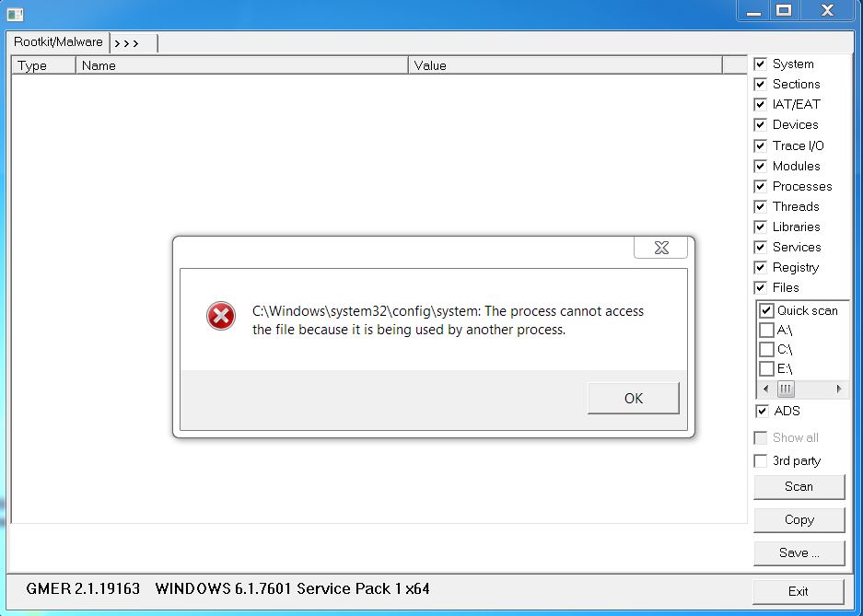Uncheck the System checkbox
The image size is (863, 616).
[x=760, y=64]
